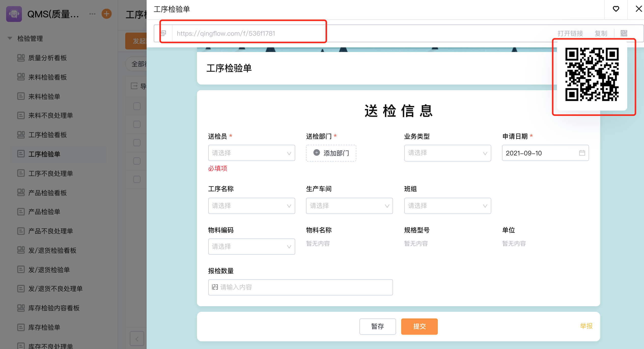The image size is (644, 349).
Task: Open the 业务类型 dropdown
Action: pos(447,153)
